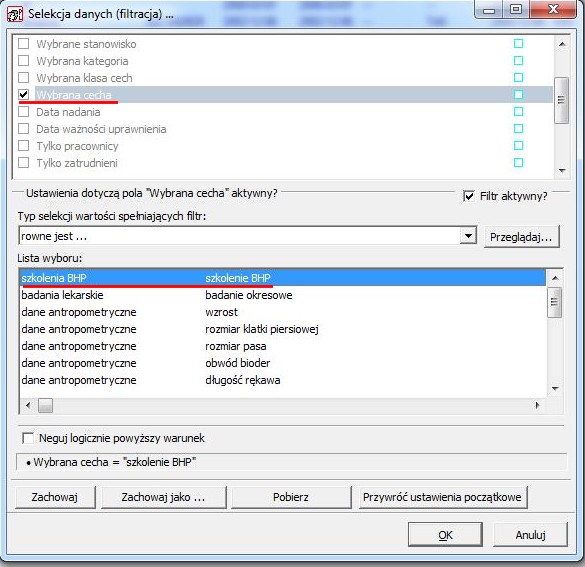Click the horizontal scrollbar thumb in Lista wyboru
The height and width of the screenshot is (567, 585).
[45, 405]
